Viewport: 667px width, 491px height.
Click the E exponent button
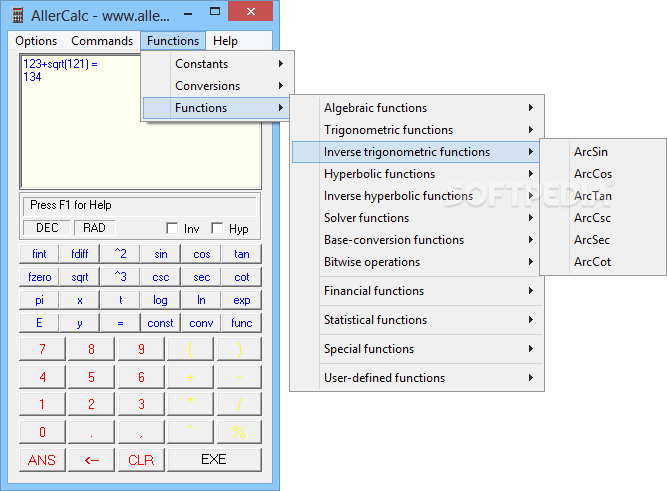(x=39, y=323)
